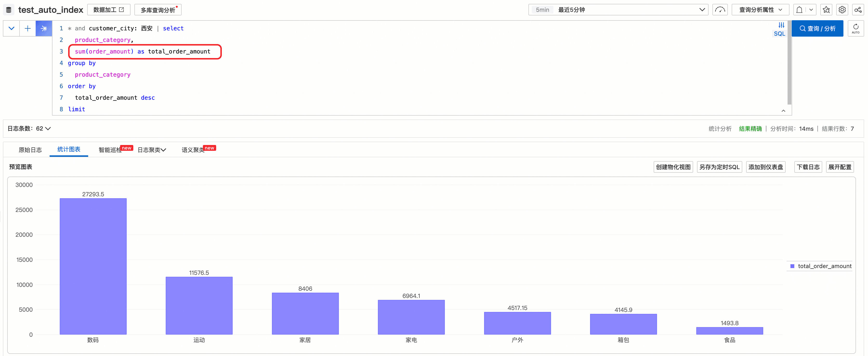Screen dimensions: 868x356
Task: Click the 27293.5 value label
Action: coord(93,194)
